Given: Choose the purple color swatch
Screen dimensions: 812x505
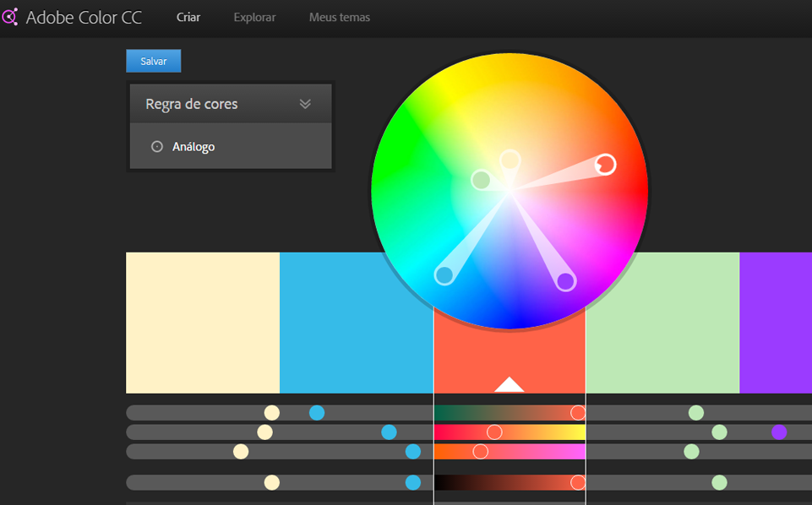Looking at the screenshot, I should 775,323.
